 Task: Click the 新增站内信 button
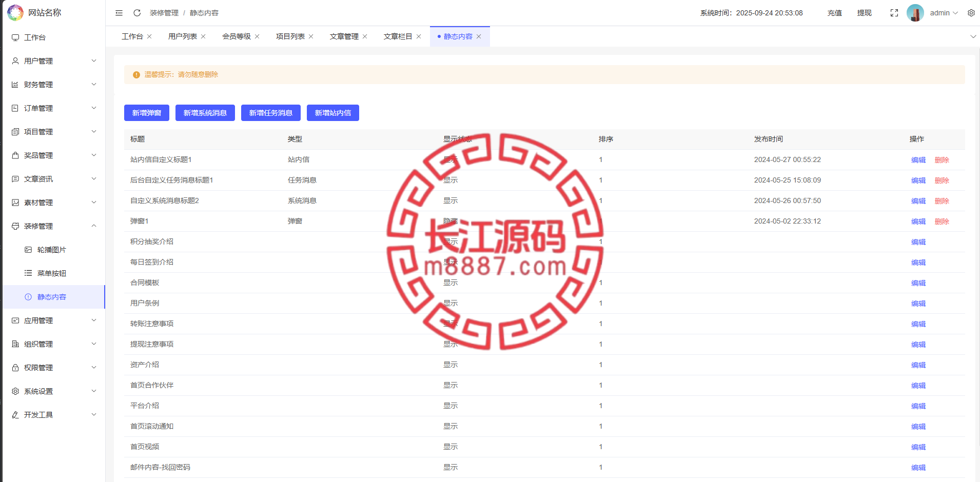[333, 113]
